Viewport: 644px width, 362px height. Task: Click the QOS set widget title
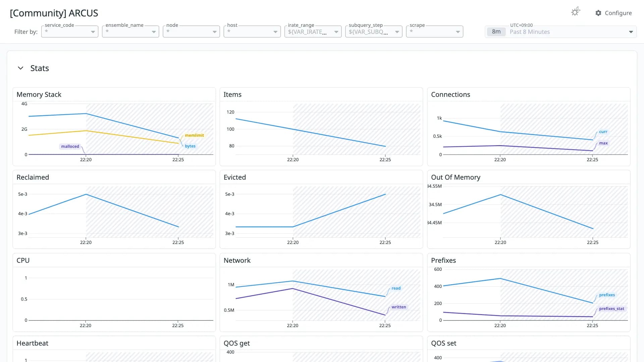pyautogui.click(x=443, y=343)
